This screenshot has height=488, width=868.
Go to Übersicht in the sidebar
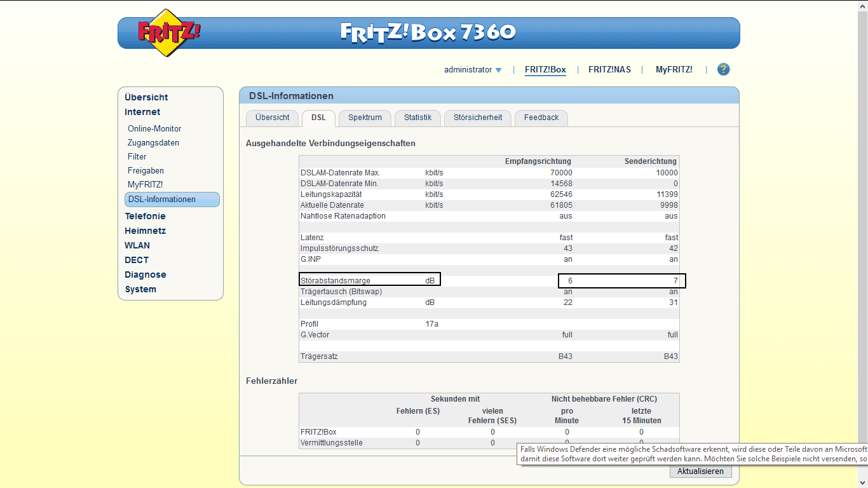[x=146, y=97]
